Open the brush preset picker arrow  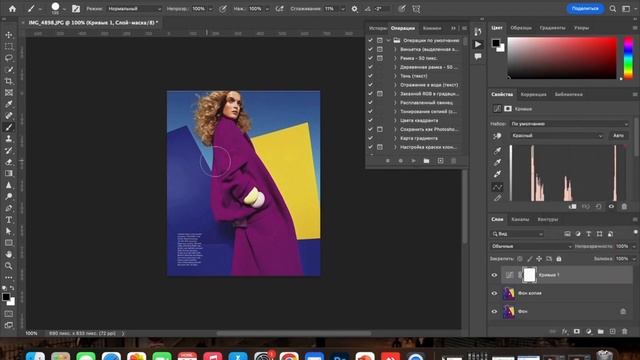pos(64,9)
